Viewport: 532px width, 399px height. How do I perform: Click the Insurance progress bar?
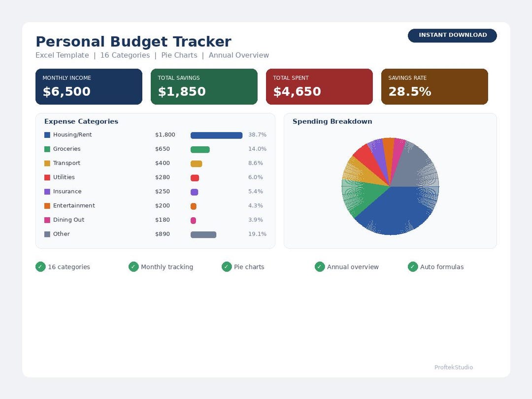[195, 192]
